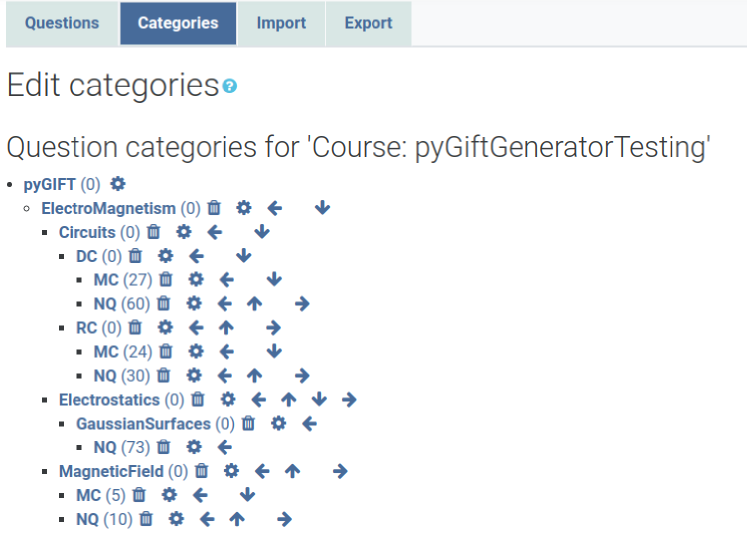Viewport: 747px width, 533px height.
Task: Click the help icon next to Edit categories
Action: click(230, 87)
